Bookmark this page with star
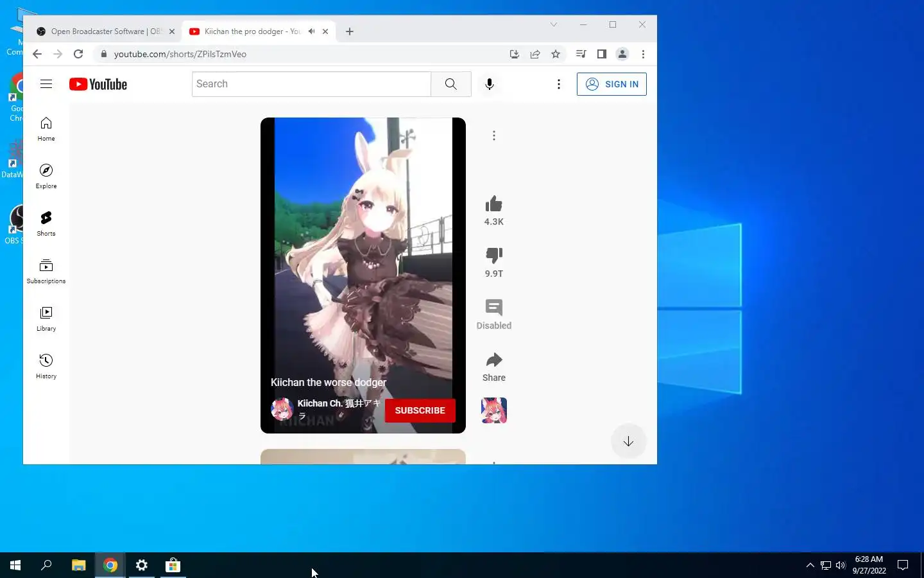This screenshot has height=578, width=924. click(x=556, y=54)
